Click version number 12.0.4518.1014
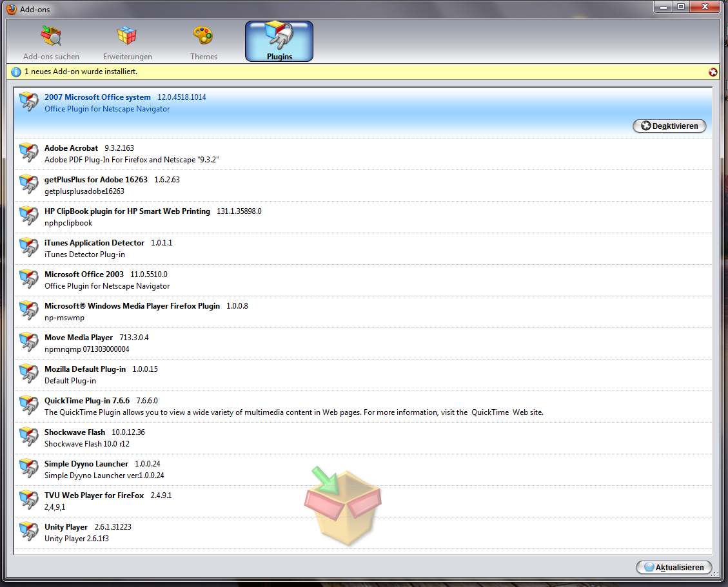Viewport: 728px width, 587px height. coord(182,97)
